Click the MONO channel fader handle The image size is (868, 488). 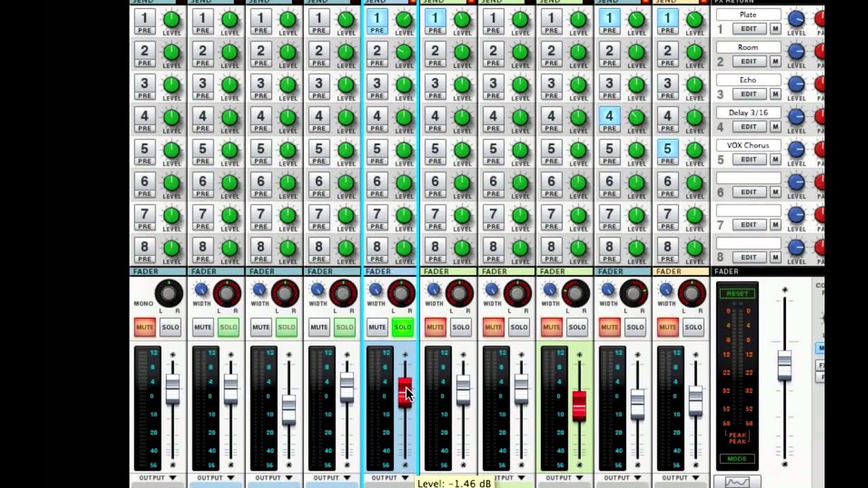(172, 389)
